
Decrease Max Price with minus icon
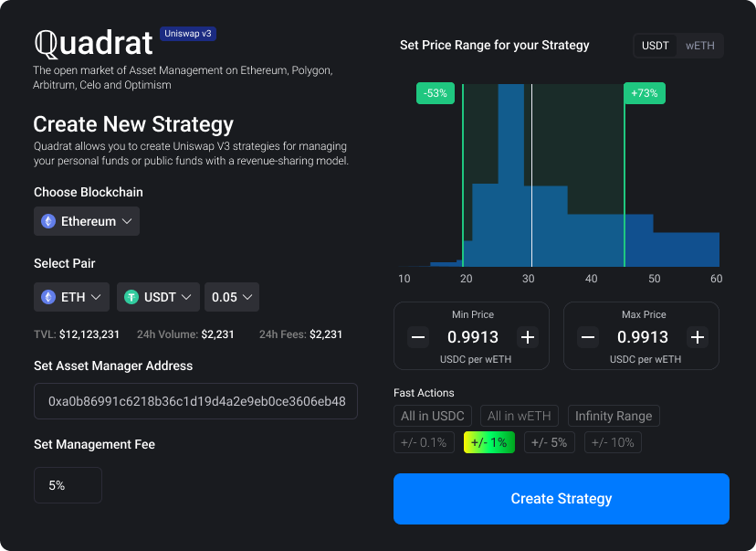click(588, 337)
